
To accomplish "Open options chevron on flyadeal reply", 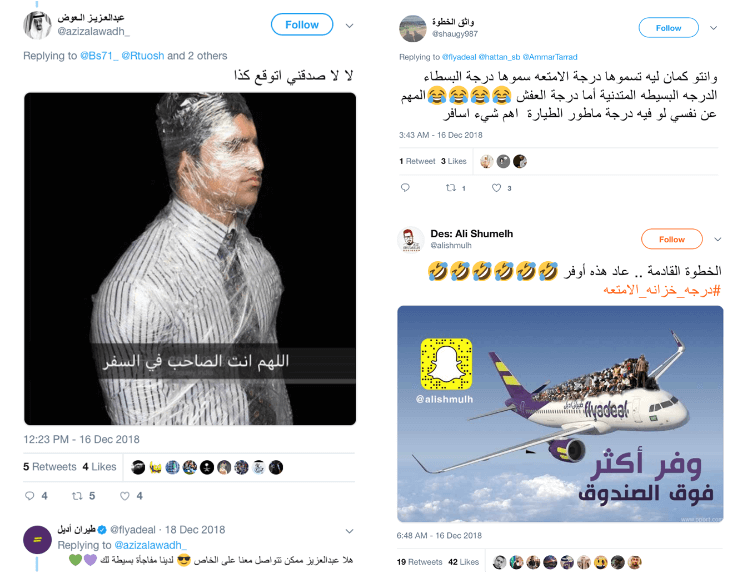I will pos(349,531).
